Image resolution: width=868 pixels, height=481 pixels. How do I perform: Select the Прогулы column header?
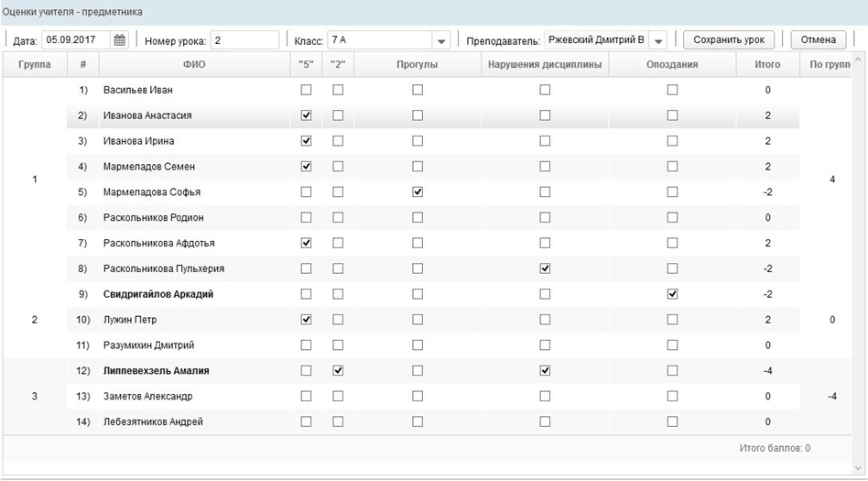417,65
